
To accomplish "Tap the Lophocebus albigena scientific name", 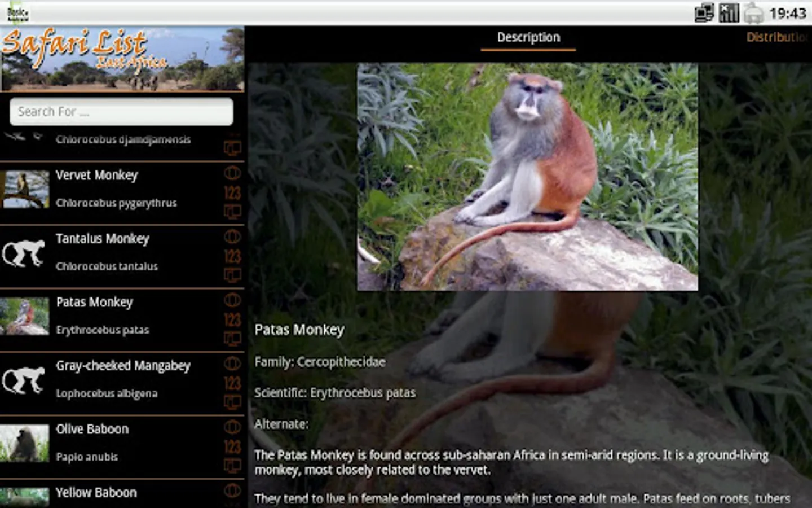I will [107, 393].
